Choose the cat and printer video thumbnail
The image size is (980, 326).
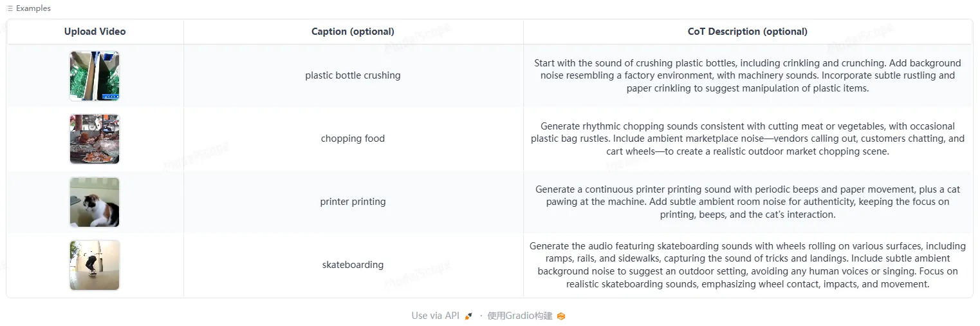click(x=95, y=202)
